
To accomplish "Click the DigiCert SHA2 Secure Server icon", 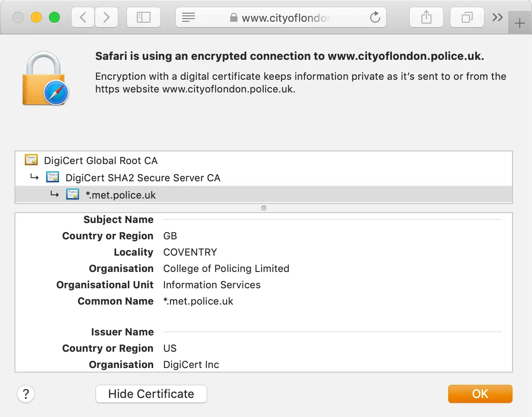I will click(53, 177).
